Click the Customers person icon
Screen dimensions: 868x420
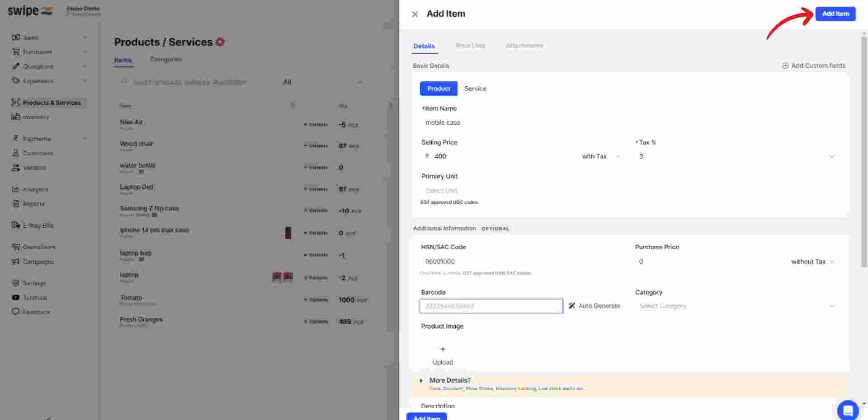click(16, 153)
